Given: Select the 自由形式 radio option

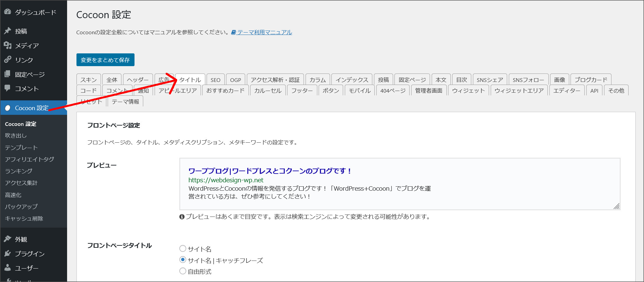Looking at the screenshot, I should [183, 271].
